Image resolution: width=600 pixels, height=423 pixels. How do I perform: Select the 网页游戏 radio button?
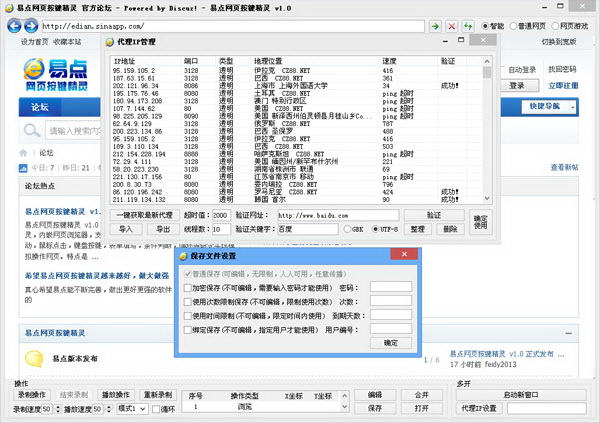point(555,26)
